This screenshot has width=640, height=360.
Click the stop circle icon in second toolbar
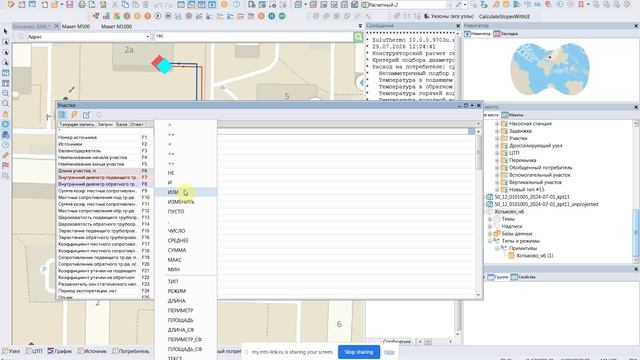click(x=168, y=16)
